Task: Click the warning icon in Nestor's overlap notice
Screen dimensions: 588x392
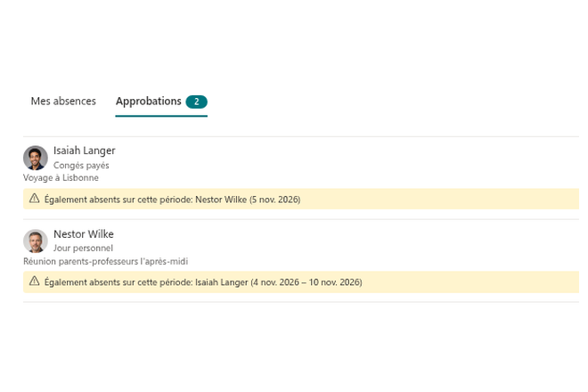Action: pyautogui.click(x=34, y=281)
